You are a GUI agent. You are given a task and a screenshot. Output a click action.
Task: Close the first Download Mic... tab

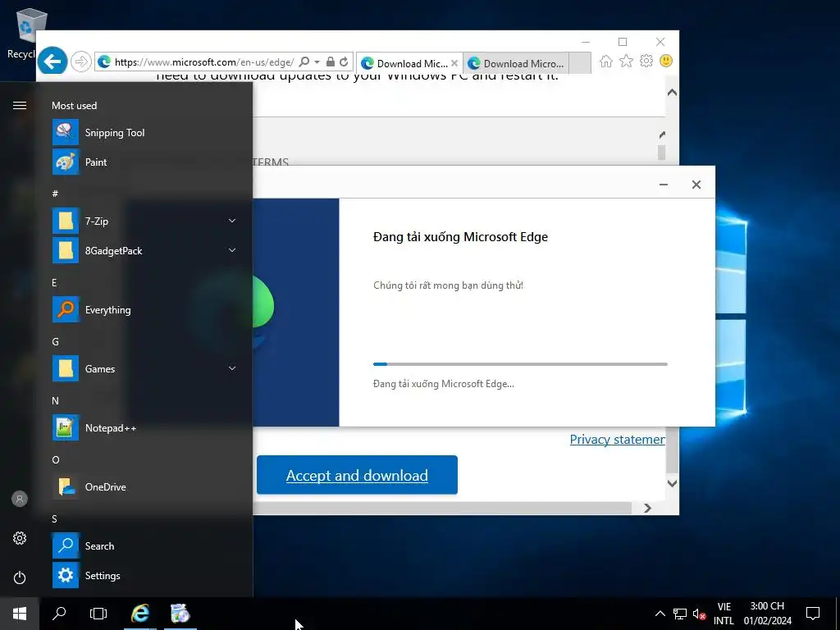pyautogui.click(x=454, y=62)
